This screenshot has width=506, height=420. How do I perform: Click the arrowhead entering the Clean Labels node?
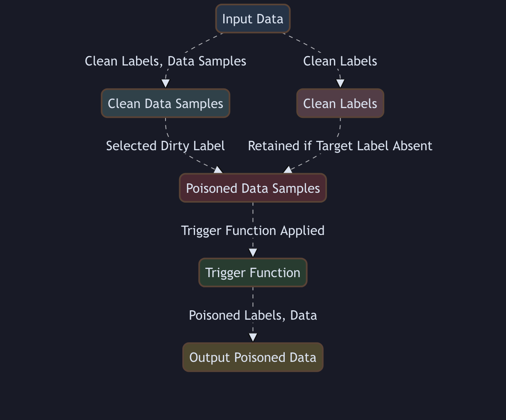click(x=340, y=84)
